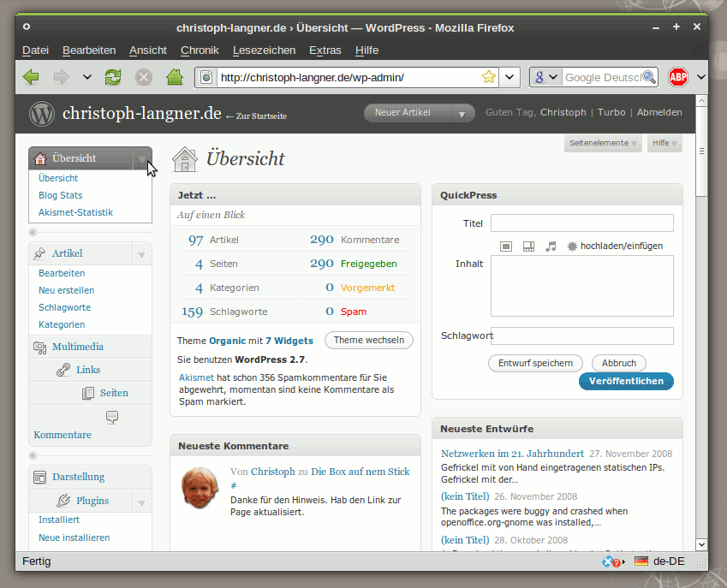Screen dimensions: 727x588
Task: Click the German flag icon in status bar
Action: click(641, 561)
